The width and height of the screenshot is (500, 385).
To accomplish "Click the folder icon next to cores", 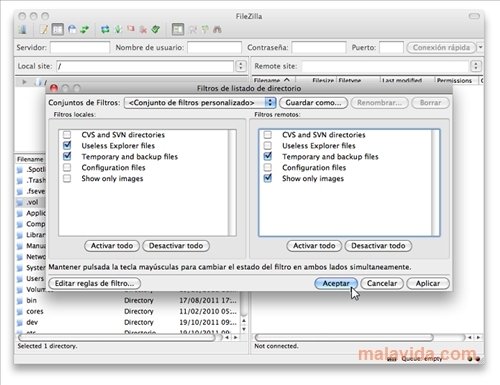I will coord(20,312).
